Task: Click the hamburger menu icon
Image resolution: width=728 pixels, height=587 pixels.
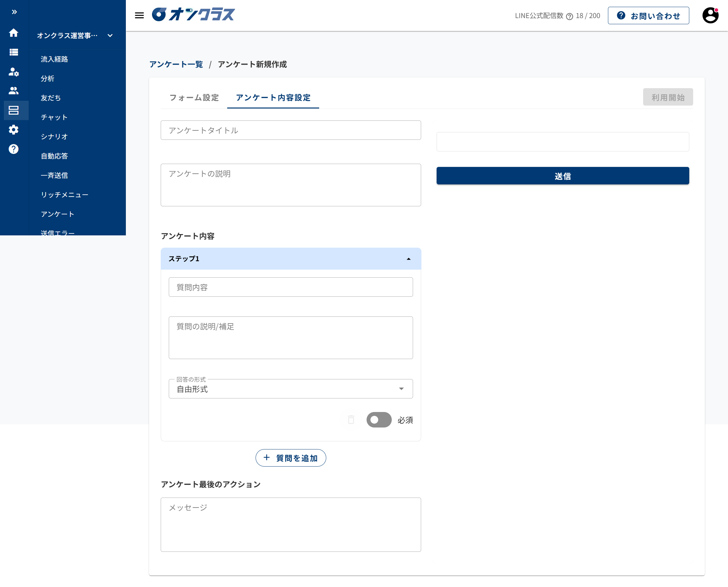Action: 139,15
